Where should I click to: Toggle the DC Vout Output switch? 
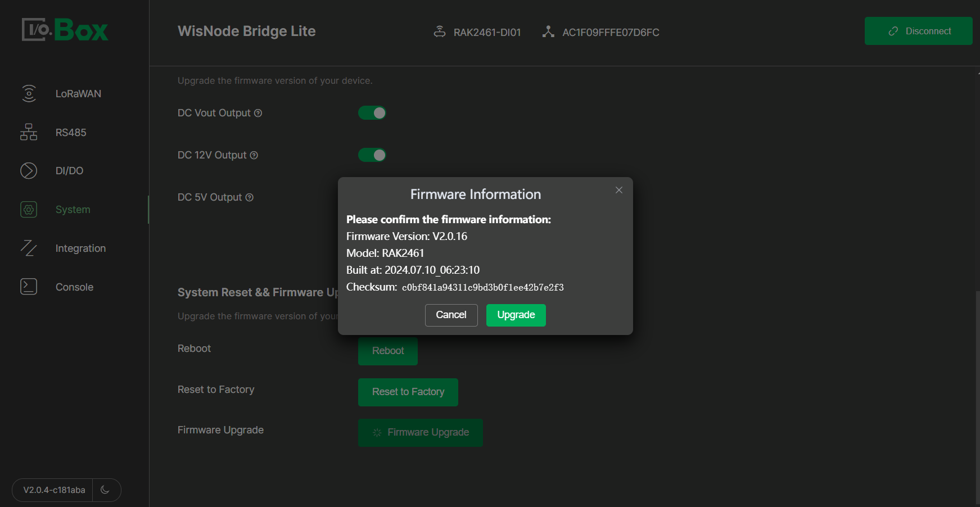click(372, 113)
